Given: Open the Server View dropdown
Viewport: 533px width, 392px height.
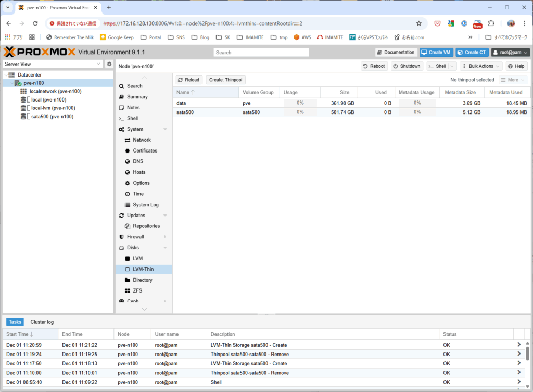Looking at the screenshot, I should click(x=53, y=64).
